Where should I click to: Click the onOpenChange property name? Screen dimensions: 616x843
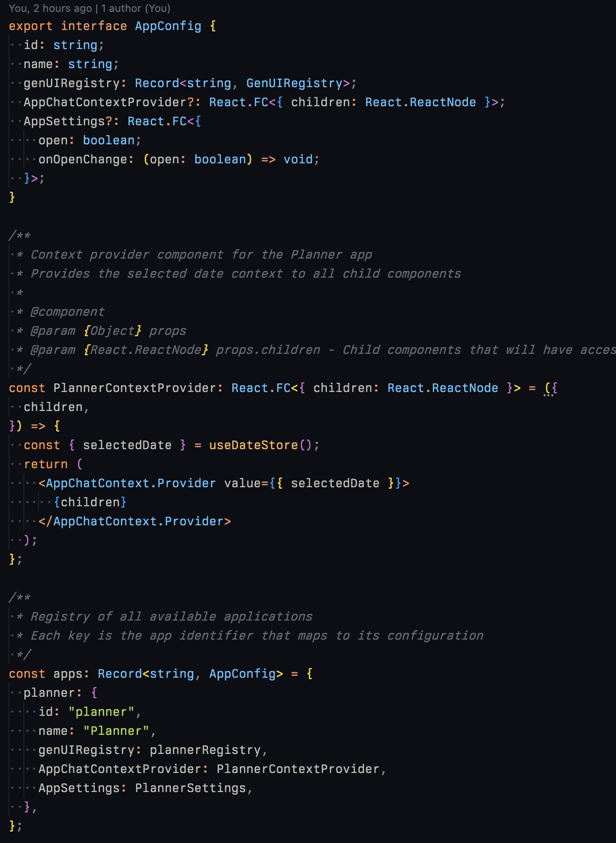point(83,160)
